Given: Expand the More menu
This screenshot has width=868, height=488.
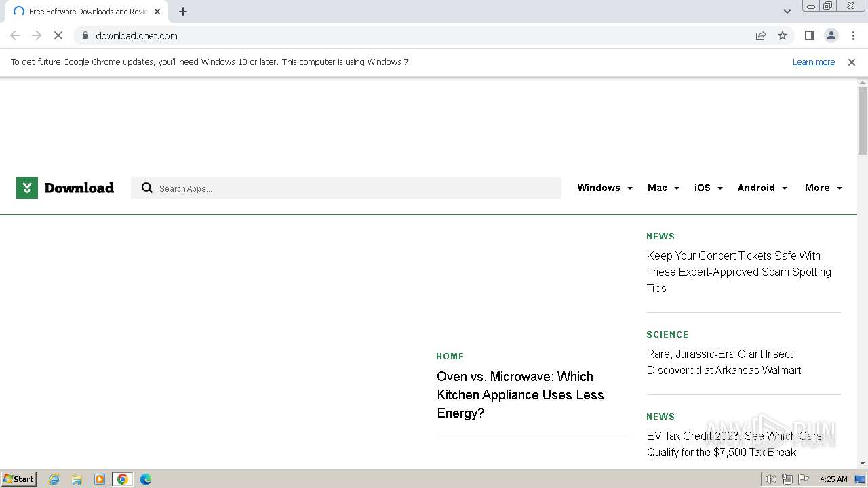Looking at the screenshot, I should [823, 188].
